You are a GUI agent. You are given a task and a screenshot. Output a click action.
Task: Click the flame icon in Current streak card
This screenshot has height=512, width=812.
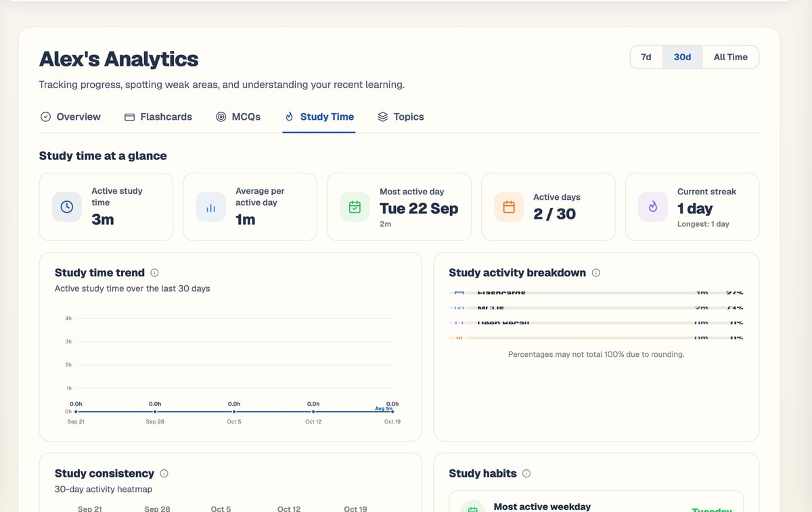click(x=653, y=207)
